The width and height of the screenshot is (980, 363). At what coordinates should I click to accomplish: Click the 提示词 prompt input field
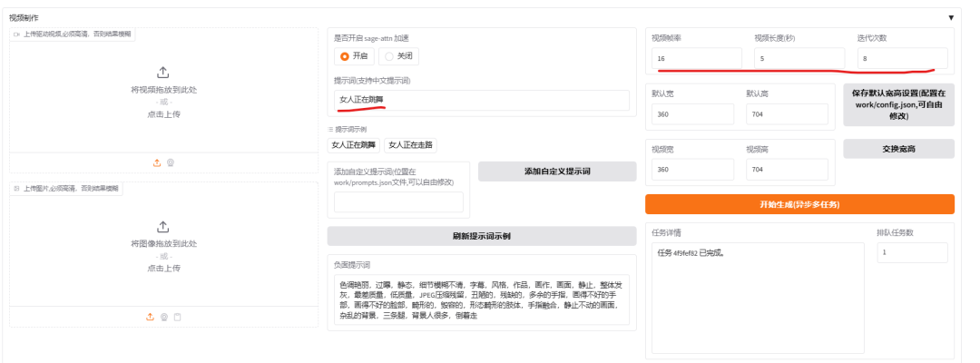[x=482, y=100]
